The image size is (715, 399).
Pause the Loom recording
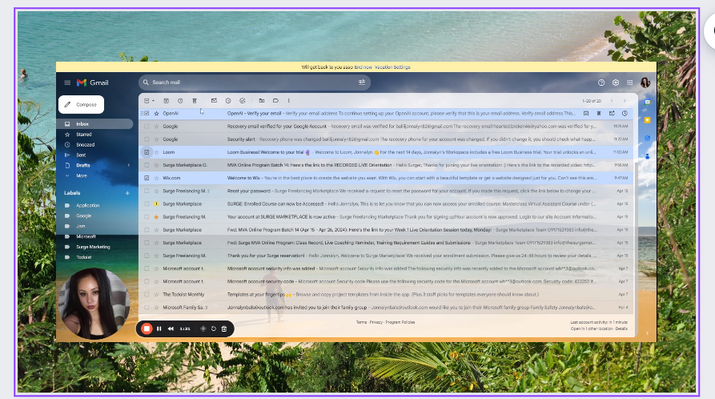click(x=159, y=329)
